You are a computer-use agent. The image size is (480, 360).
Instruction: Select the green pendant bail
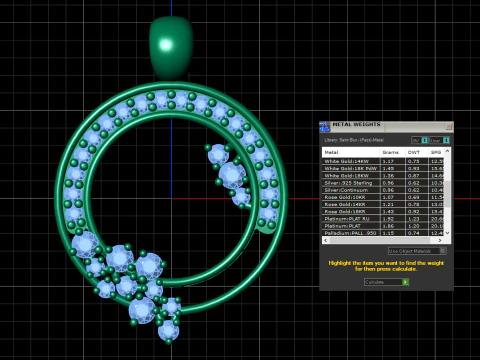pos(171,47)
